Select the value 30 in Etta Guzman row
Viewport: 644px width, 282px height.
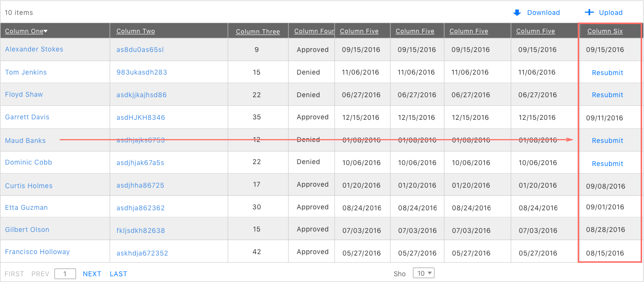click(x=257, y=207)
